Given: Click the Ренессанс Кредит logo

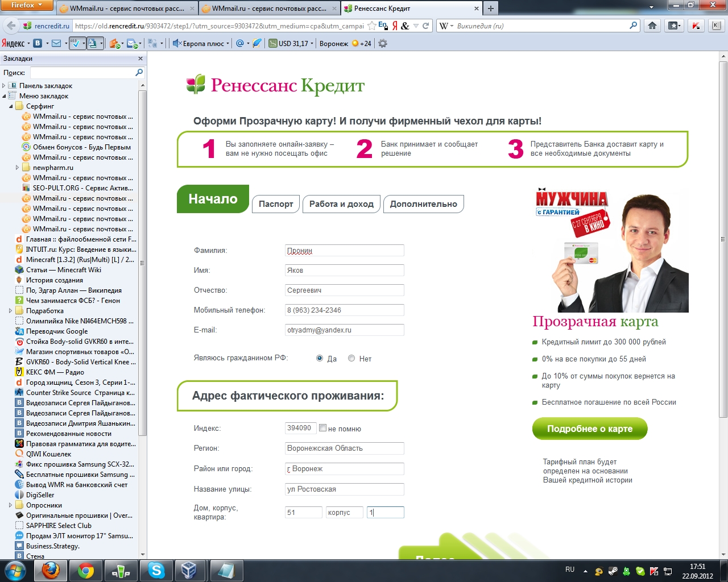Looking at the screenshot, I should pyautogui.click(x=275, y=85).
